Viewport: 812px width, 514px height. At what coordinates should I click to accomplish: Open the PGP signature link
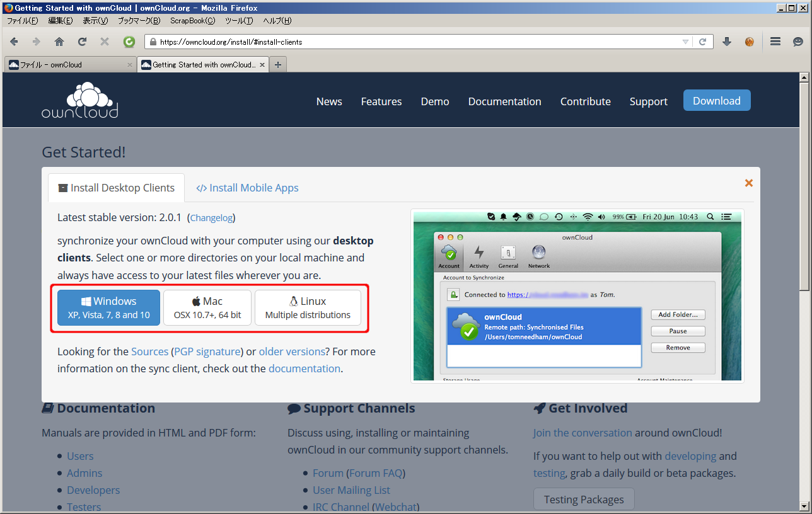tap(207, 351)
